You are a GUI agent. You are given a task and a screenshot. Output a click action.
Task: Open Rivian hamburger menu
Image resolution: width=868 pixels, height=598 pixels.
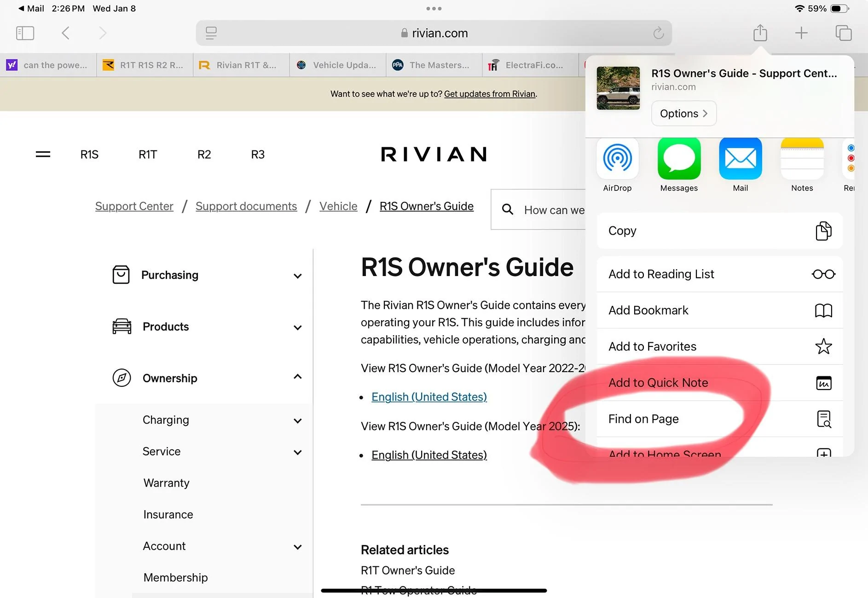click(x=43, y=155)
